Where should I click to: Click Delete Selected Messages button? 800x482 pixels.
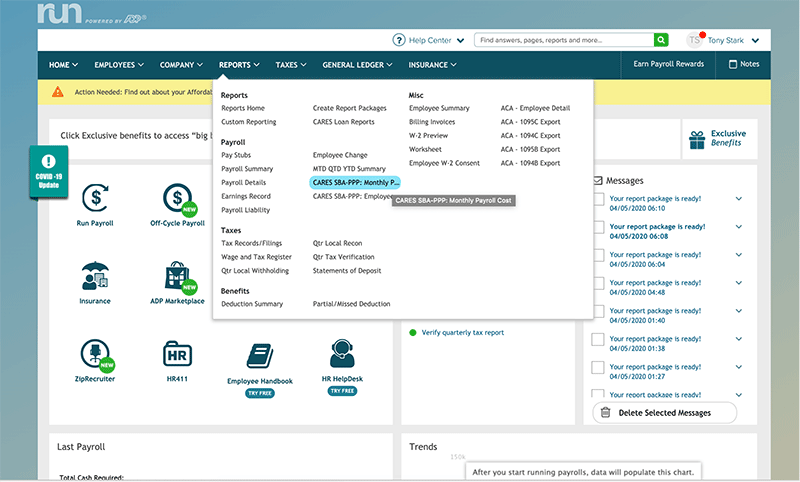[664, 413]
